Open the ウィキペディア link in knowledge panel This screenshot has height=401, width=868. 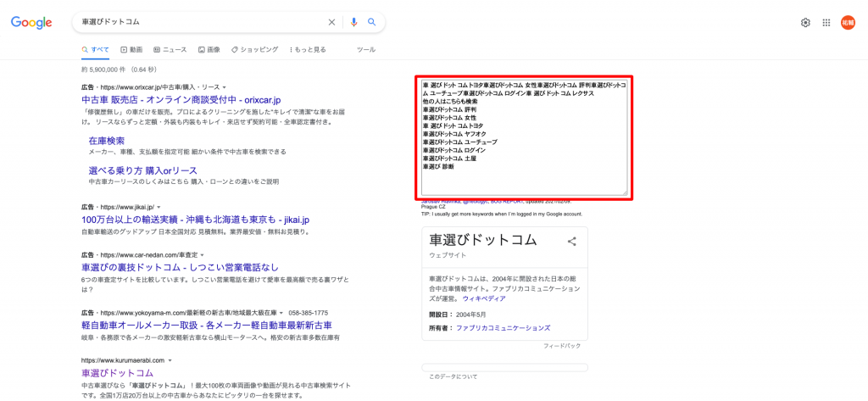point(484,298)
